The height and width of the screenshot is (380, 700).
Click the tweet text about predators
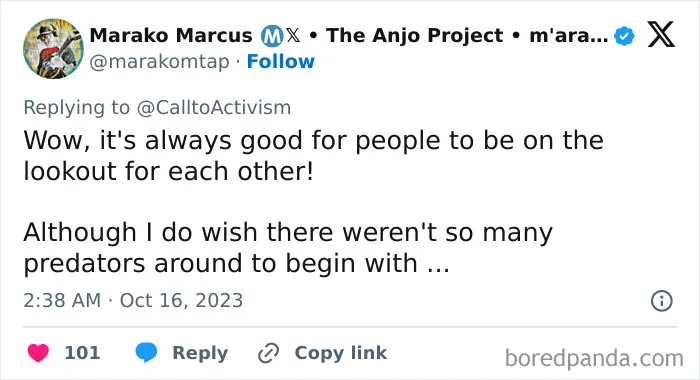[288, 247]
